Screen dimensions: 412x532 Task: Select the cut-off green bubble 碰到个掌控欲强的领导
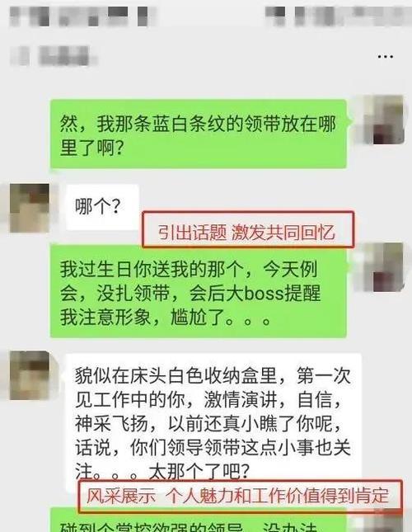pyautogui.click(x=199, y=520)
